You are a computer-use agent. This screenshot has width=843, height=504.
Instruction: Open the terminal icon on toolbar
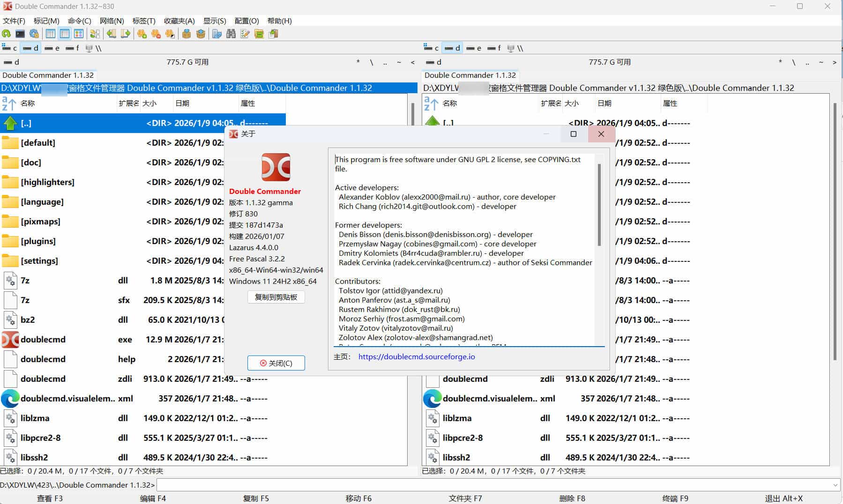pyautogui.click(x=20, y=34)
